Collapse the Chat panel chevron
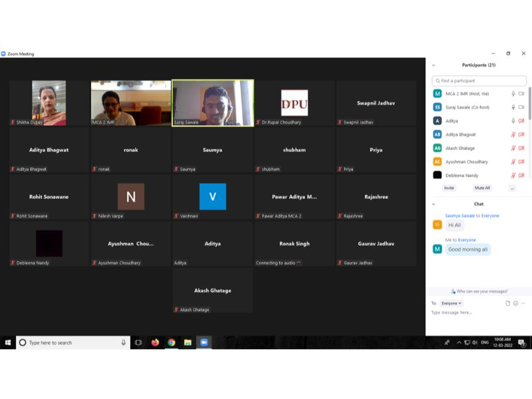Viewport: 532px width, 399px height. [x=434, y=204]
